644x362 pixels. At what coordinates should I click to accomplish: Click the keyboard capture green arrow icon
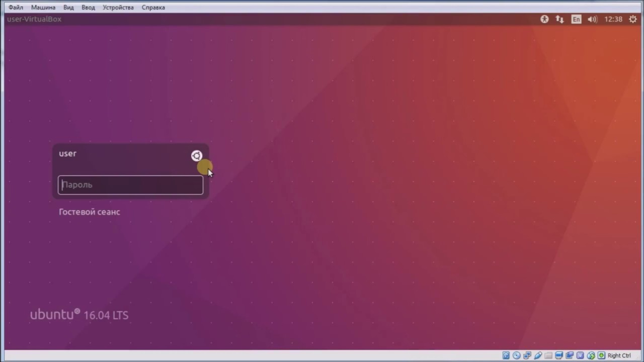click(601, 355)
